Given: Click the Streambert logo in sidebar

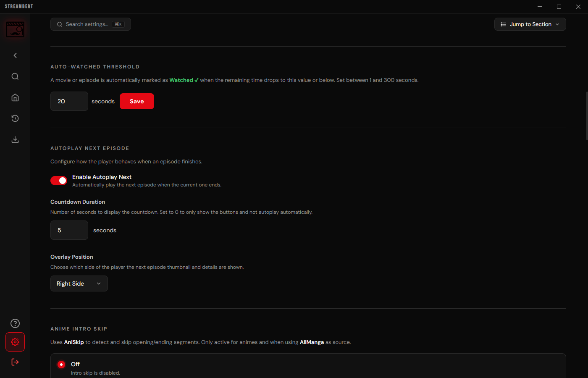Looking at the screenshot, I should point(15,29).
